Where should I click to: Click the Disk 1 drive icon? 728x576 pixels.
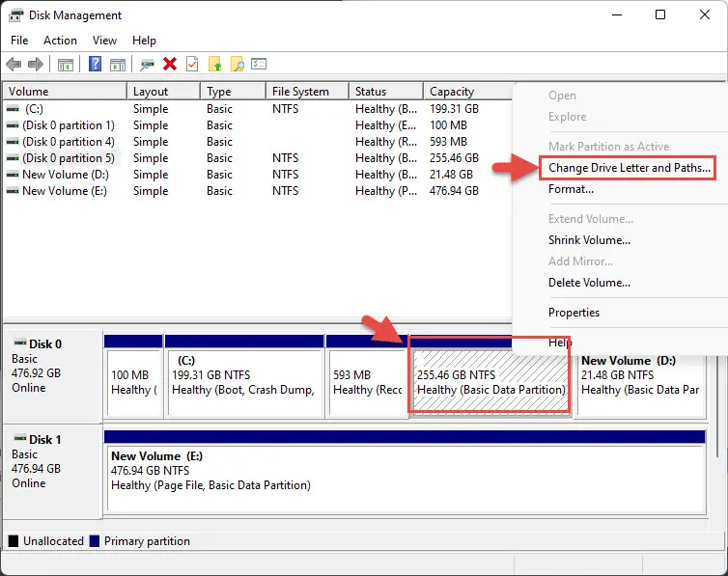pos(20,438)
